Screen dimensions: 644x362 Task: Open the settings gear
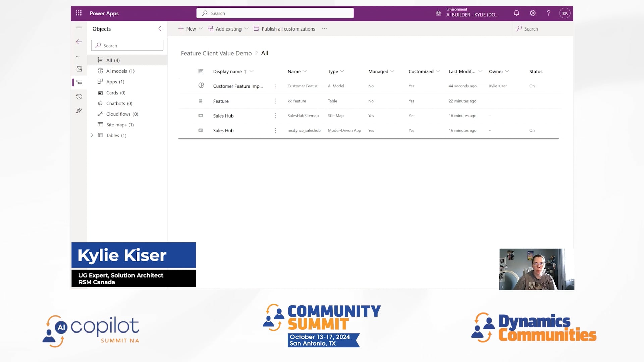click(533, 13)
